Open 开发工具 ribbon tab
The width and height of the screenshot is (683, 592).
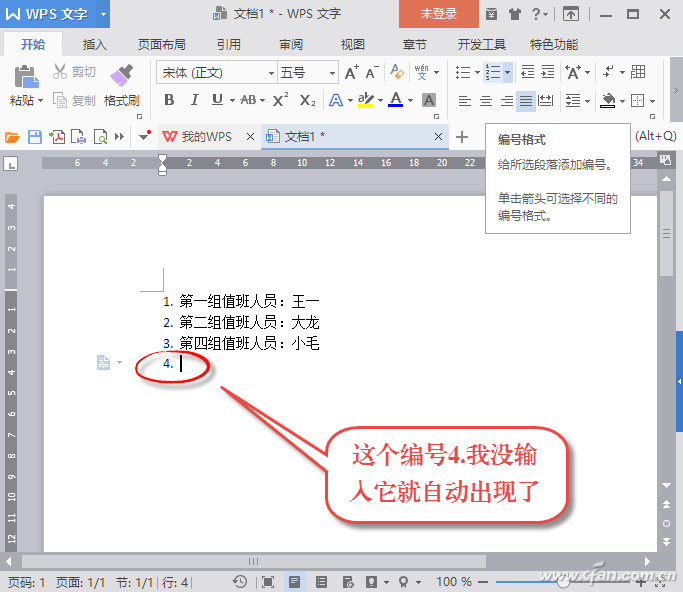tap(481, 44)
